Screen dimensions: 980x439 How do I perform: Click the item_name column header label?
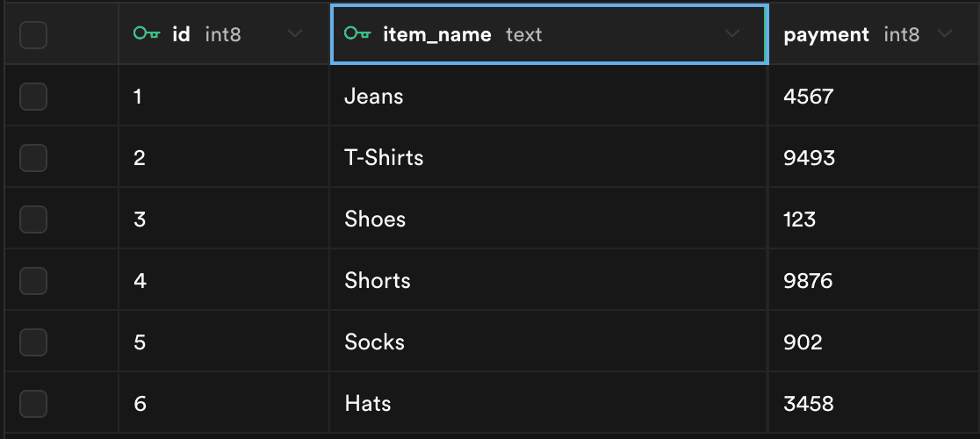[437, 35]
